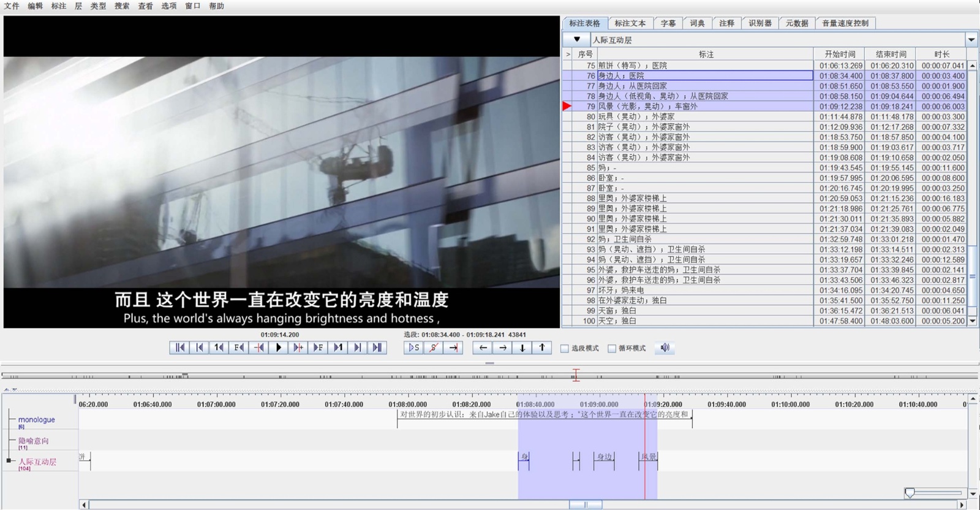Click the black triangle button beside tier selector

pos(576,40)
